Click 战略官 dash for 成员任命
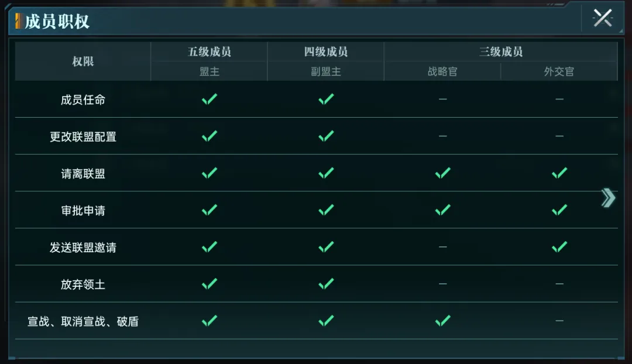 click(442, 99)
